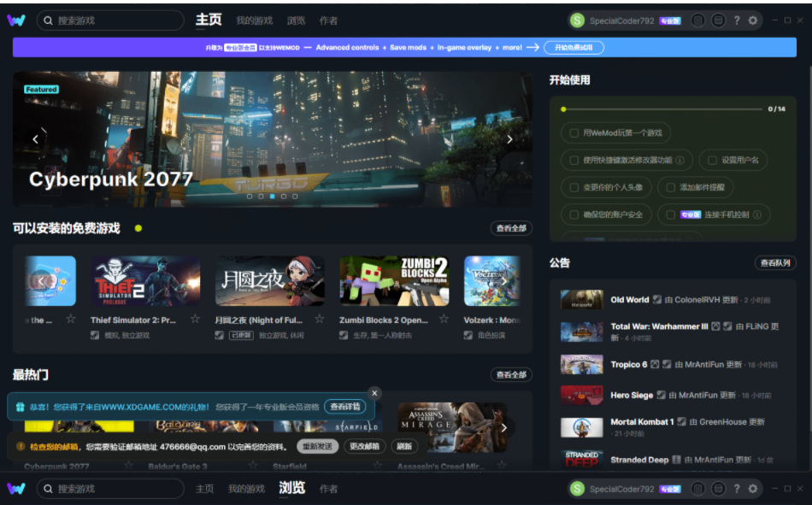The height and width of the screenshot is (505, 812).
Task: Check the 连接手机控制 checkbox
Action: 671,214
